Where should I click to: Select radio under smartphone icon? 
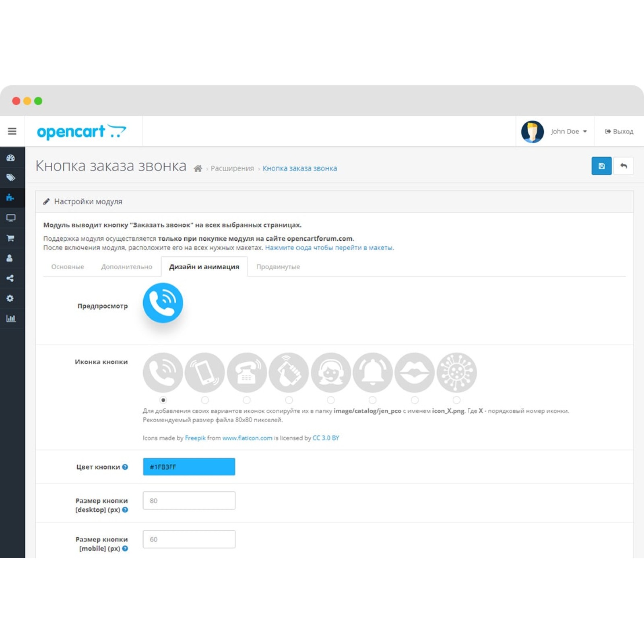[205, 400]
